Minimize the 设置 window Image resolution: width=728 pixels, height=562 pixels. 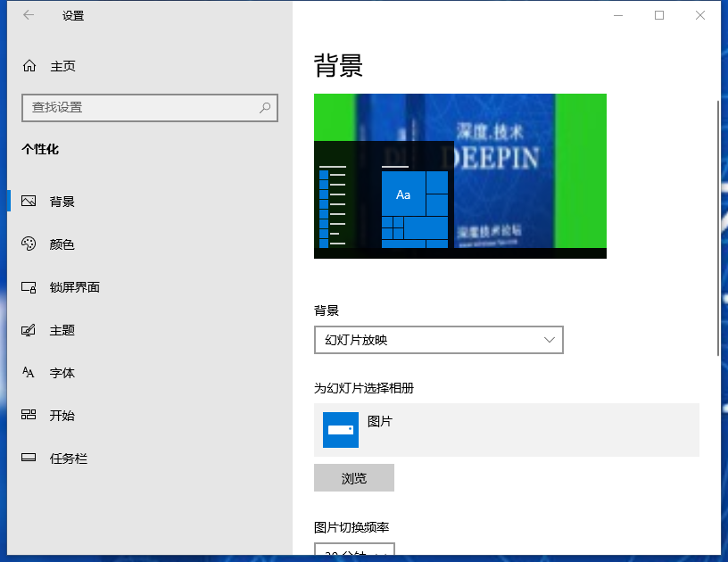617,15
